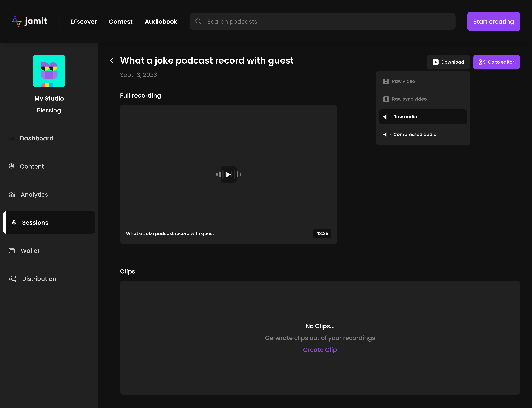Switch to the Audiobook tab
The image size is (532, 408).
[161, 21]
